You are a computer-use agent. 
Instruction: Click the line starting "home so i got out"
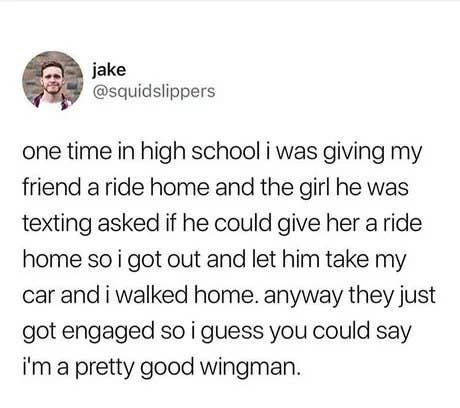[x=215, y=260]
